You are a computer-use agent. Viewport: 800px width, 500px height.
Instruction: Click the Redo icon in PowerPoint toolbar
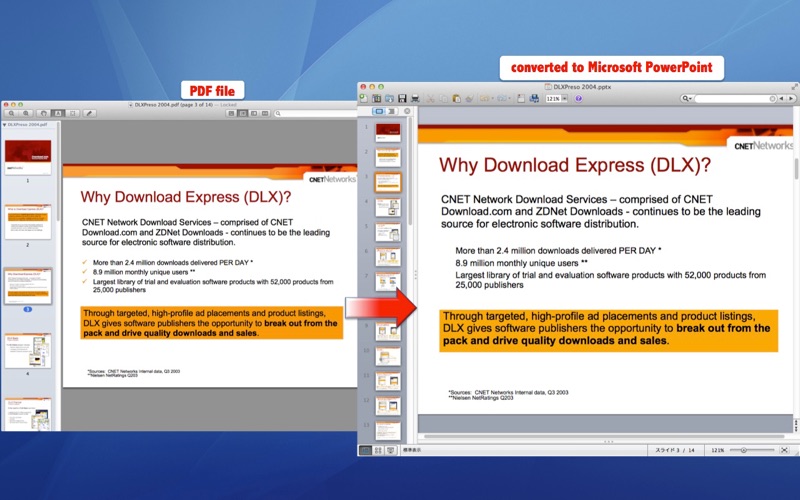(501, 98)
